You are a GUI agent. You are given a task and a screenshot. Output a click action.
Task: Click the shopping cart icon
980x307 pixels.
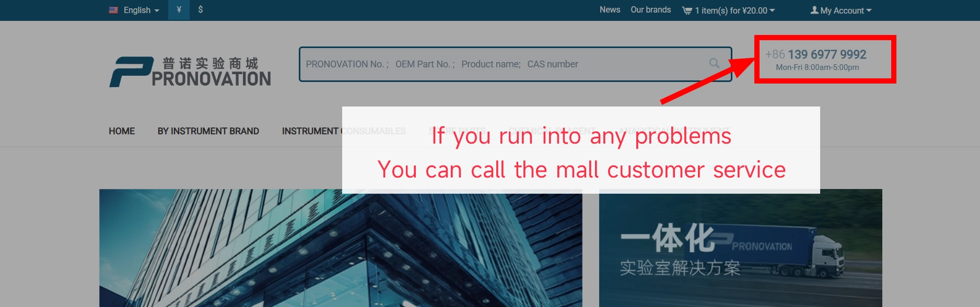point(687,10)
